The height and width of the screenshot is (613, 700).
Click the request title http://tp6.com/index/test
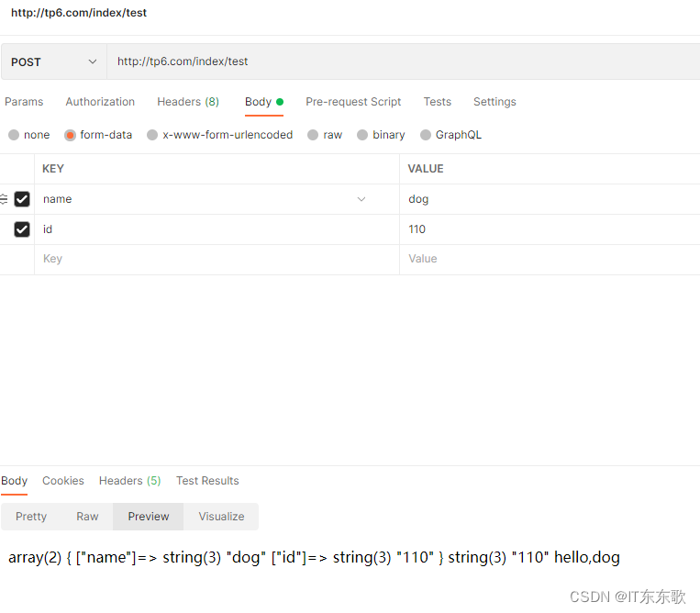pos(79,13)
